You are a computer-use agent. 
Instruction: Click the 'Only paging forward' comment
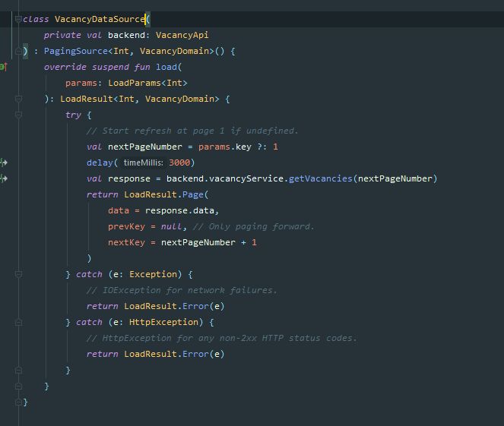(x=253, y=226)
